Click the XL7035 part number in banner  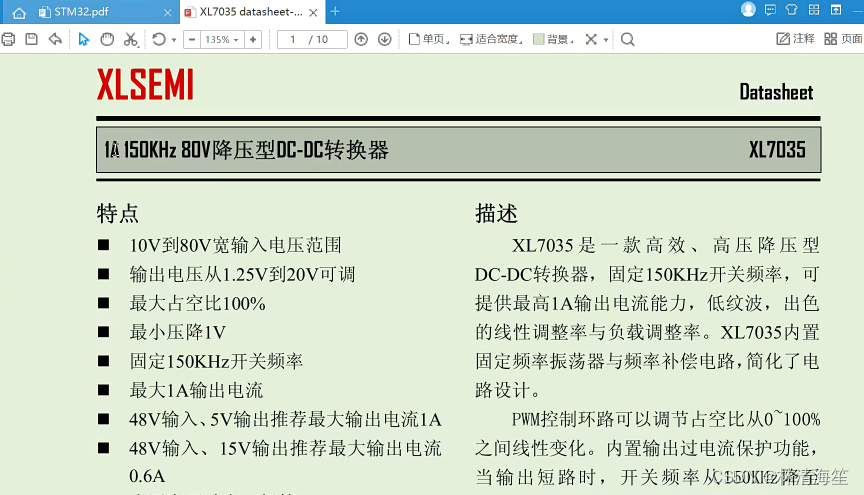777,150
